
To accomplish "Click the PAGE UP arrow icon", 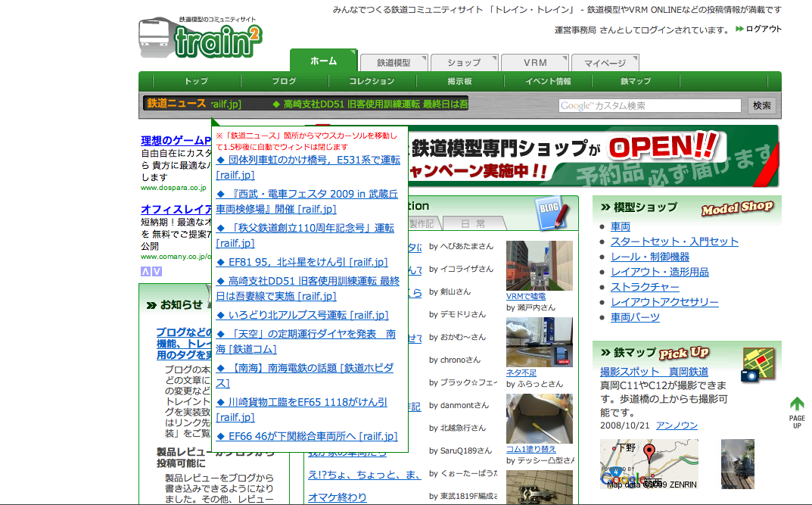I will point(796,413).
